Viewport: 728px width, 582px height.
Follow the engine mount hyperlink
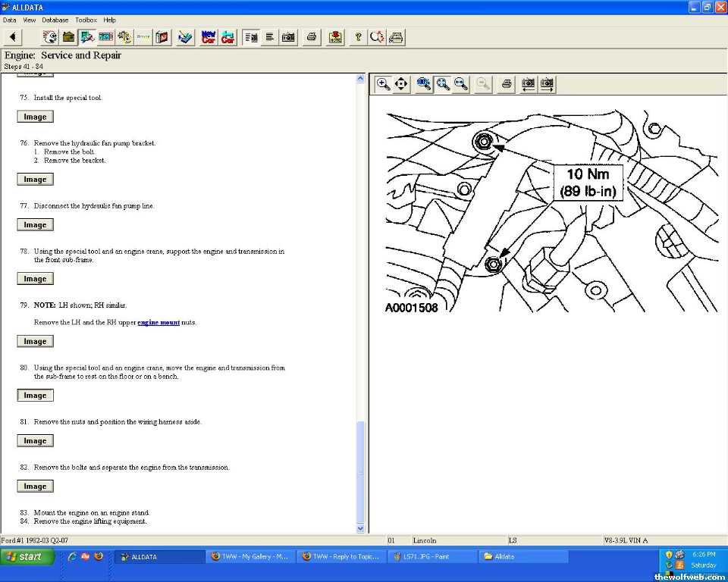point(158,322)
